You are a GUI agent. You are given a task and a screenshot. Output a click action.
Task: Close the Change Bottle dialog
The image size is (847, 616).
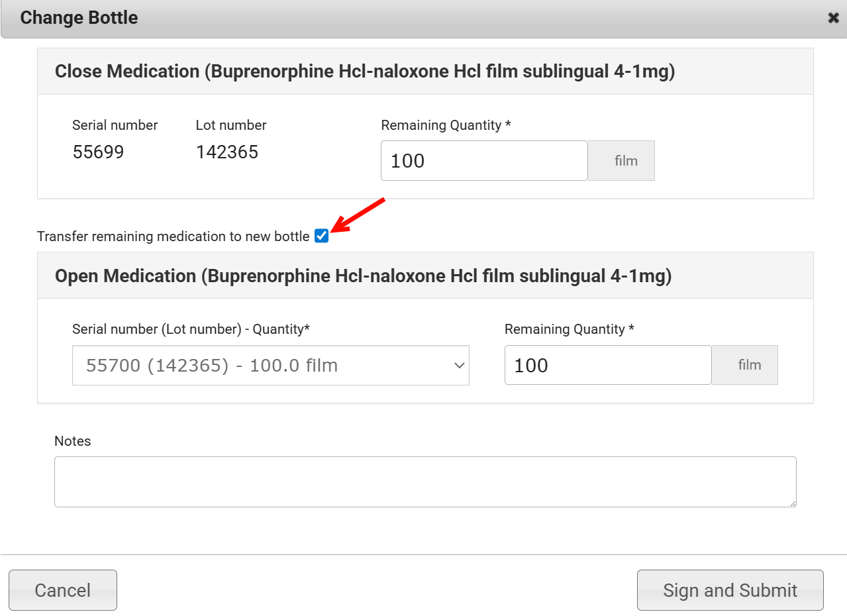pos(833,18)
